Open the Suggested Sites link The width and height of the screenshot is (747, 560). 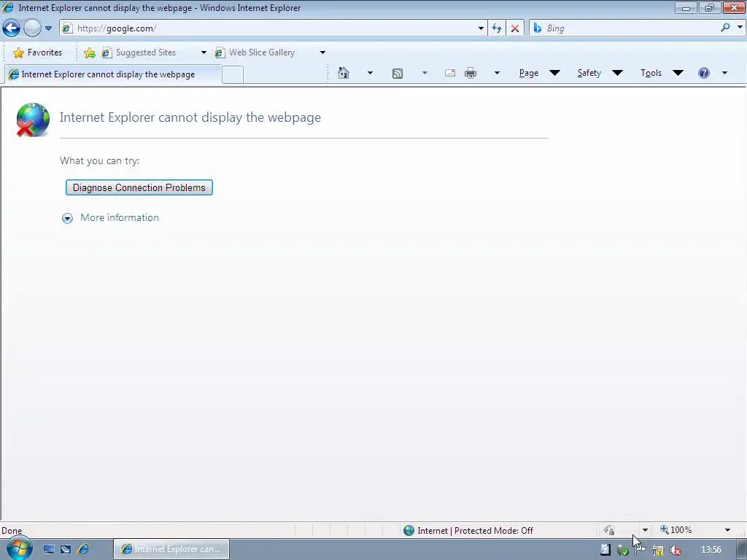[x=139, y=52]
